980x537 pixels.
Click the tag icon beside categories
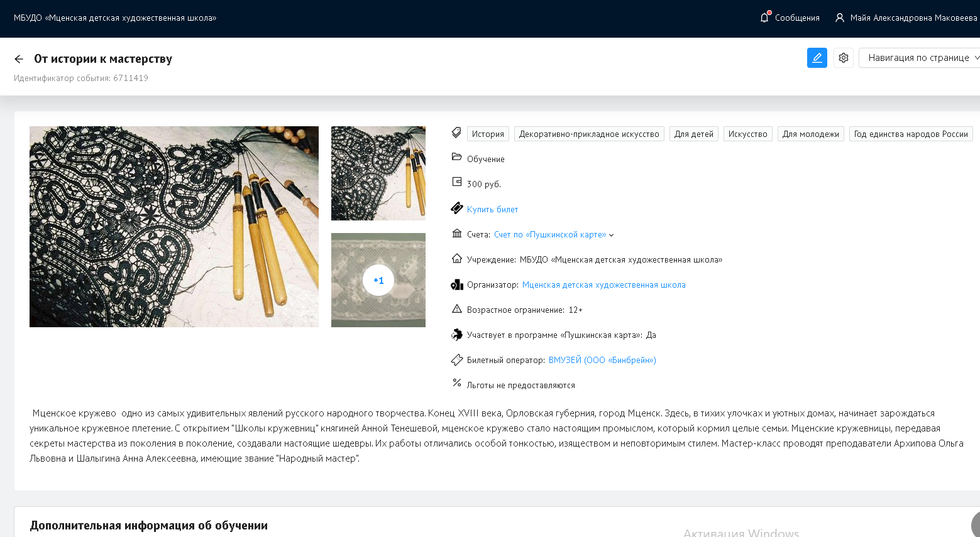[x=457, y=133]
